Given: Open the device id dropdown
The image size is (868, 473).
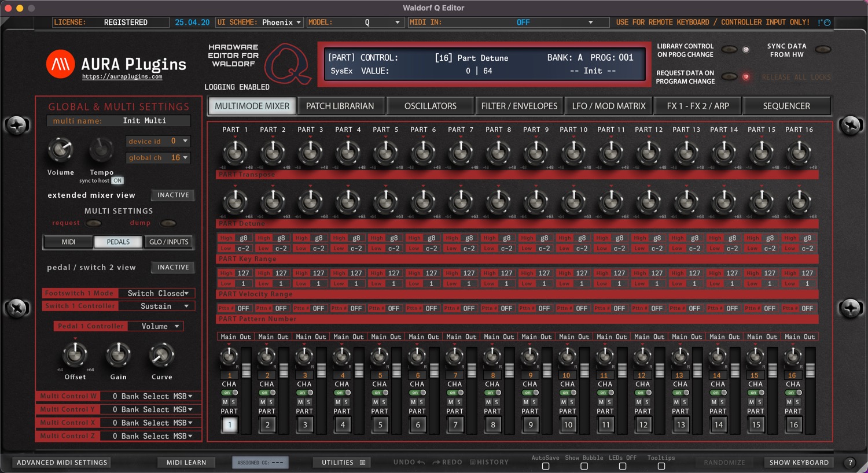Looking at the screenshot, I should point(158,141).
